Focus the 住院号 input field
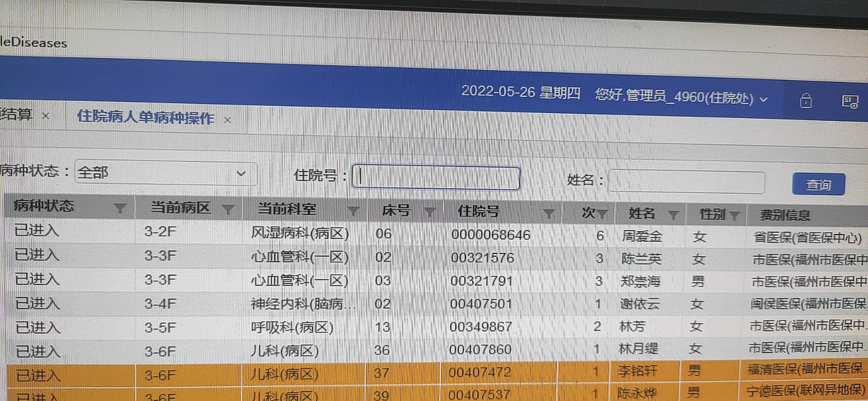Viewport: 868px width, 401px height. click(436, 177)
